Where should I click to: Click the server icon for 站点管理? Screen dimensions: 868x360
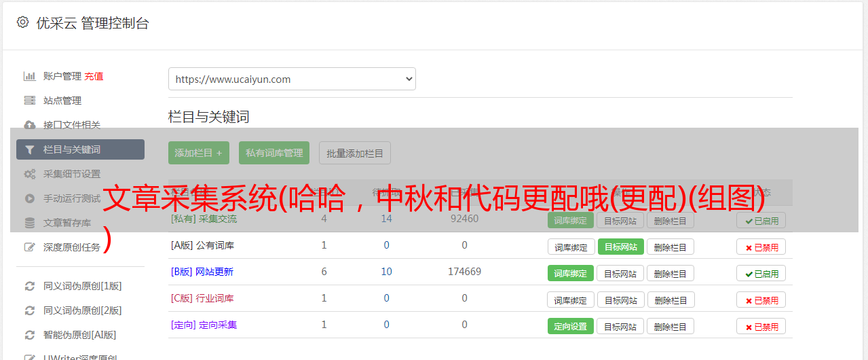[30, 101]
